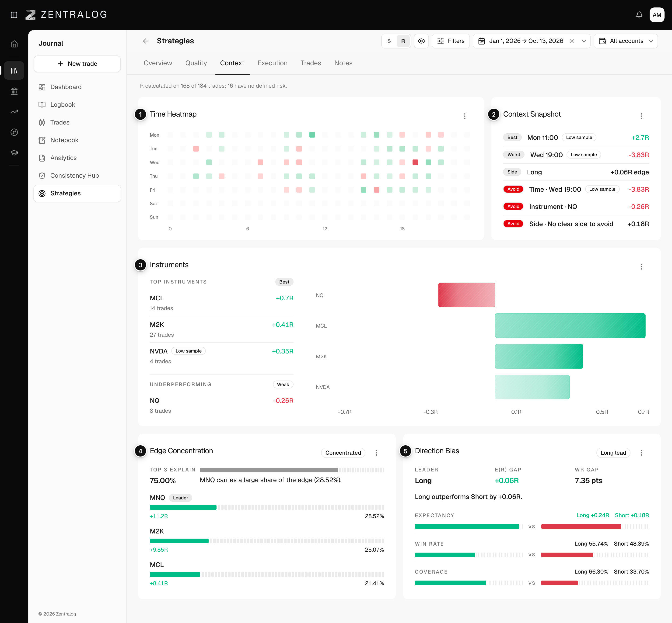Open Notebook in the Journal menu
This screenshot has height=623, width=672.
pyautogui.click(x=77, y=140)
